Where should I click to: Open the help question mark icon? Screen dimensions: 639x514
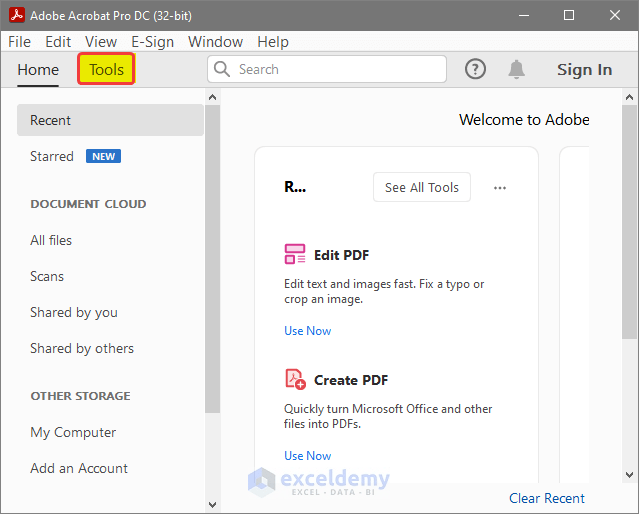[x=475, y=69]
